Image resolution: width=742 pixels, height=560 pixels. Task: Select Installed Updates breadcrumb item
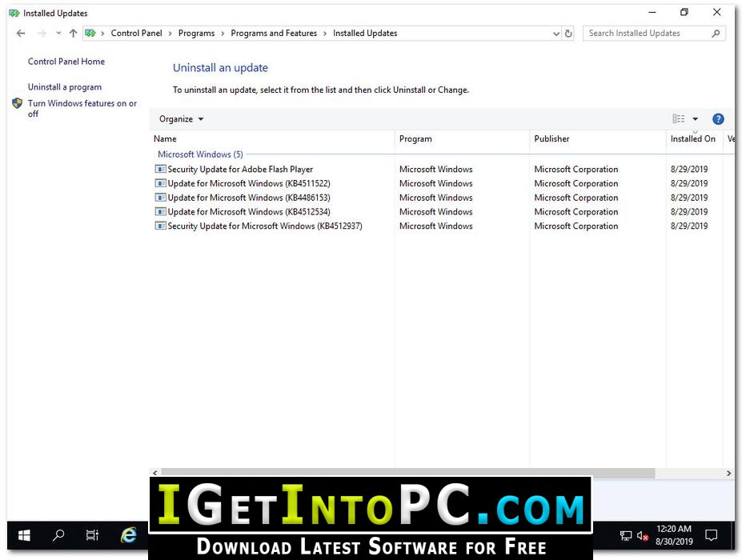[x=365, y=33]
